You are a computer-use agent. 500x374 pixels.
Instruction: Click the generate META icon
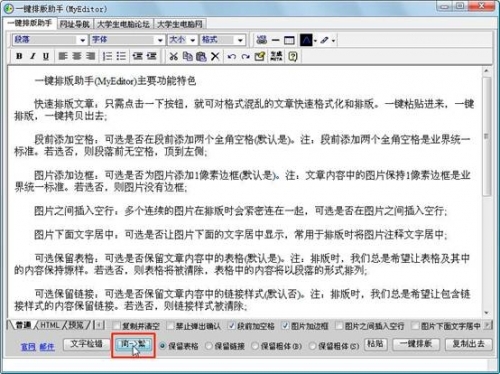(276, 56)
